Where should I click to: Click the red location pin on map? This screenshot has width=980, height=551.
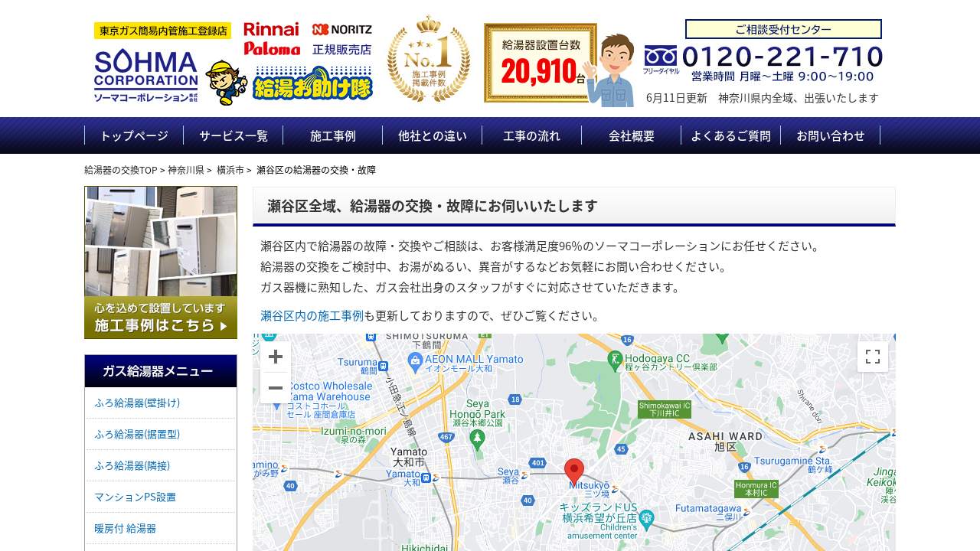(x=574, y=471)
